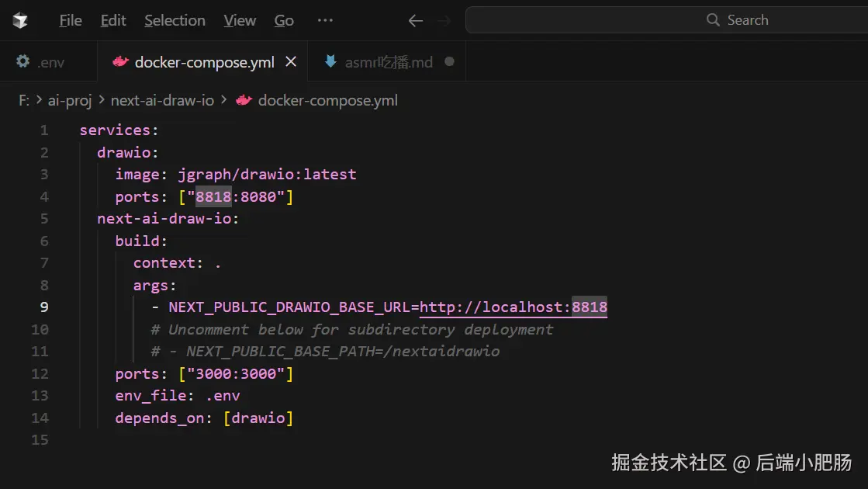
Task: Expand the hidden menus ellipsis
Action: point(325,20)
